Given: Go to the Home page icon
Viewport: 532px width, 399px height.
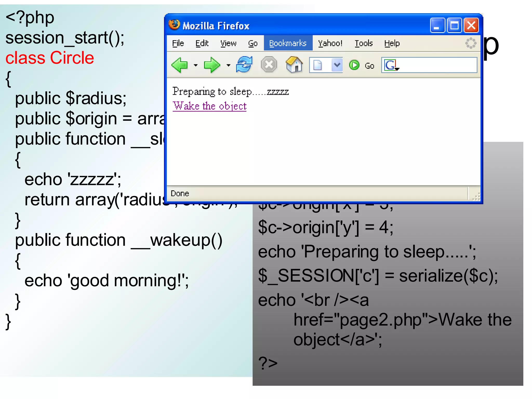Looking at the screenshot, I should pyautogui.click(x=294, y=64).
